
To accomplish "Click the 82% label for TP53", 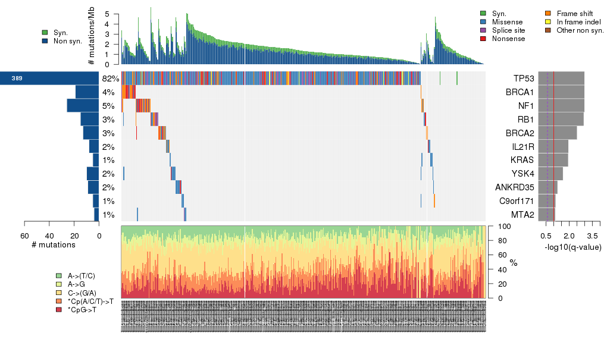I will click(x=110, y=79).
